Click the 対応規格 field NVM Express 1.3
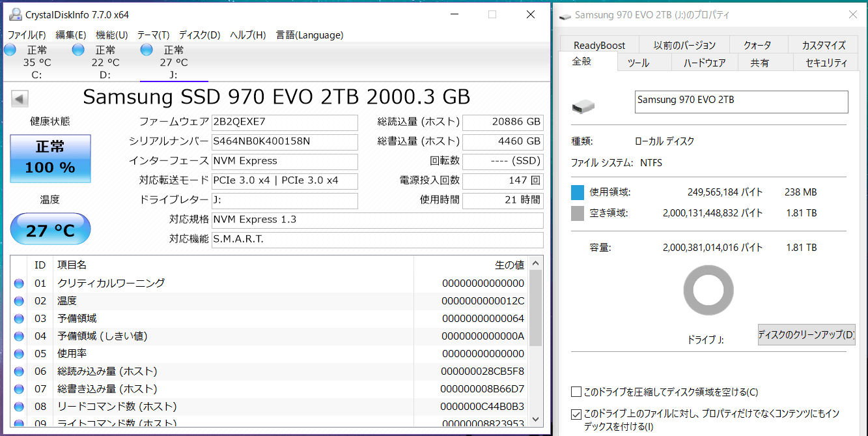Viewport: 868px width, 436px height. 378,220
